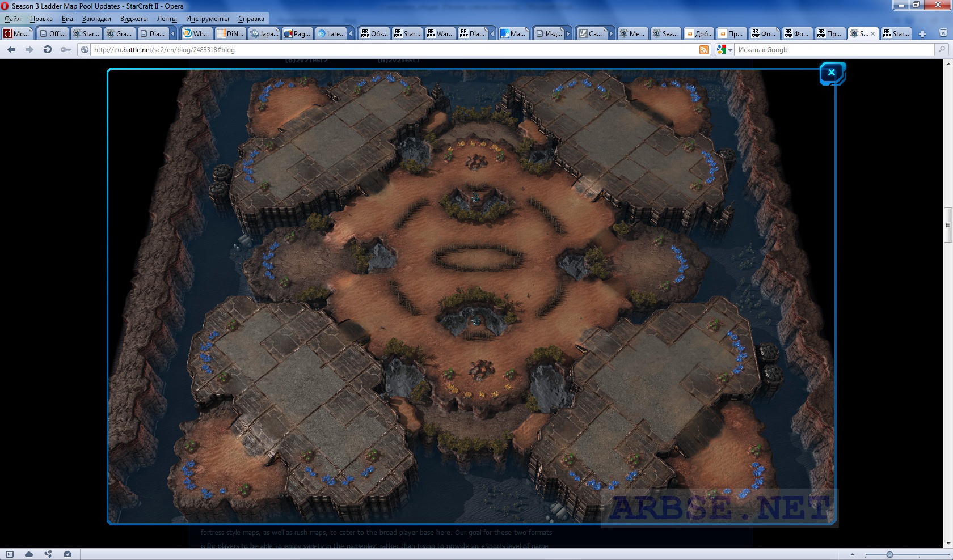Switch to the 'Обз...' tab
This screenshot has width=953, height=560.
pyautogui.click(x=374, y=33)
